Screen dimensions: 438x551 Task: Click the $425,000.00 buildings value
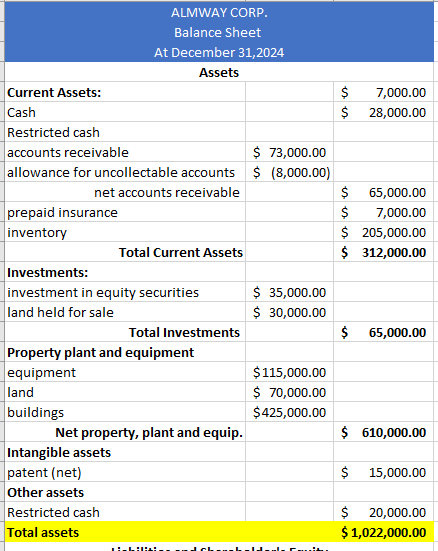coord(290,412)
